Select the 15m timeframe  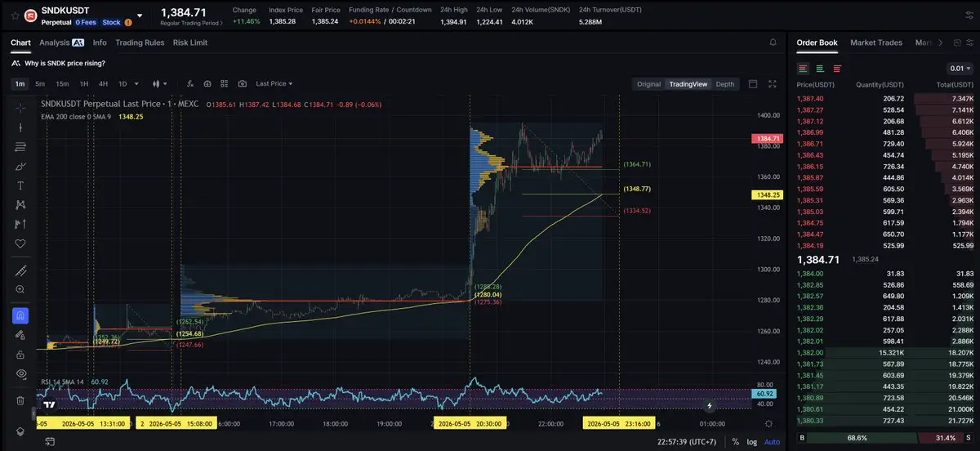tap(62, 83)
